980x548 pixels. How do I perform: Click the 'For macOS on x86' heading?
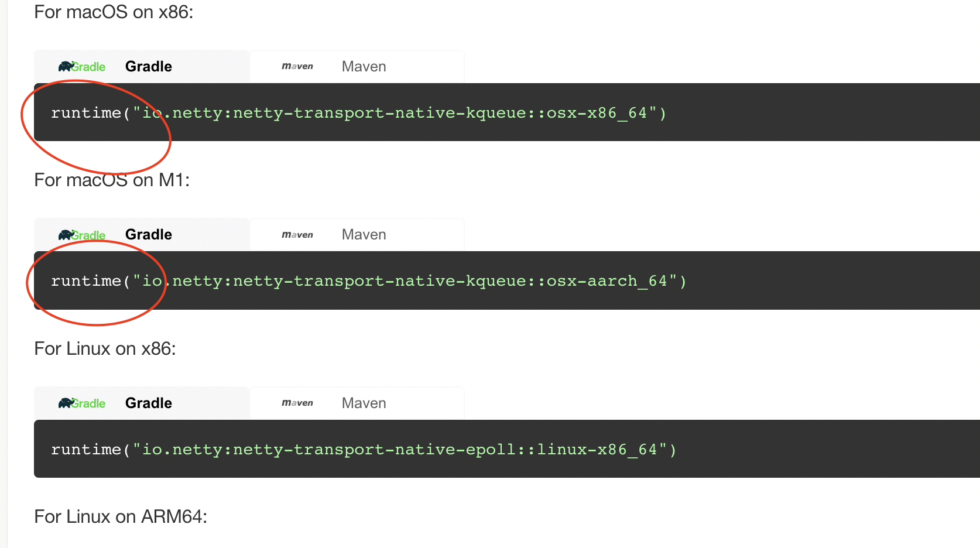tap(114, 12)
